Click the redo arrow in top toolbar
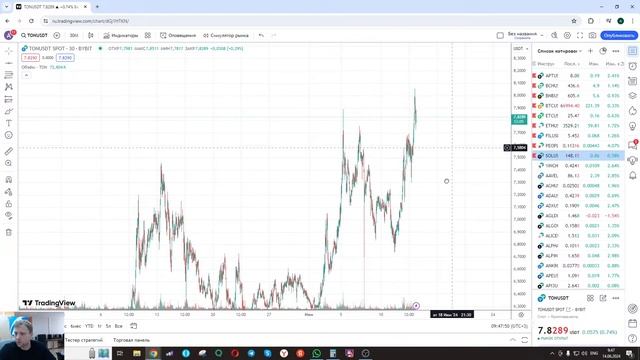 click(274, 36)
